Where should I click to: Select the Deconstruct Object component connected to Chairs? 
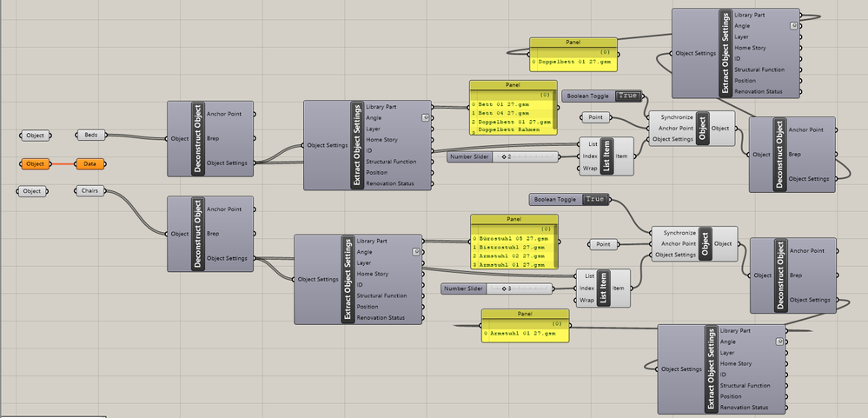210,234
